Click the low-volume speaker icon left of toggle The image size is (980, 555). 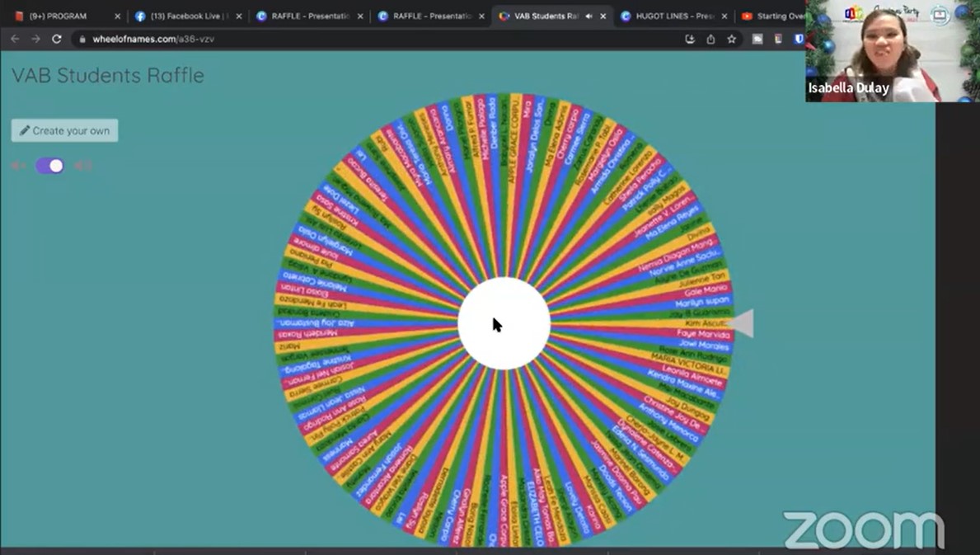(x=19, y=166)
